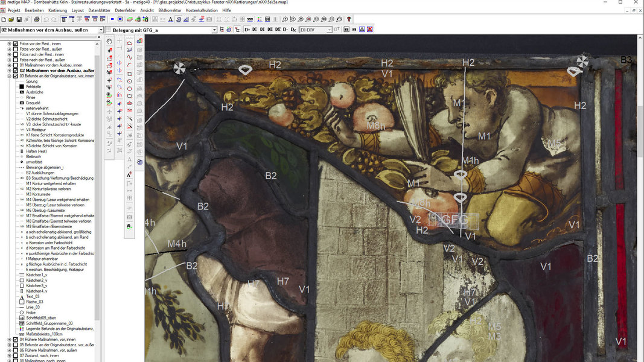This screenshot has height=362, width=644.
Task: Choose the polygon drawing tool
Action: 129,42
